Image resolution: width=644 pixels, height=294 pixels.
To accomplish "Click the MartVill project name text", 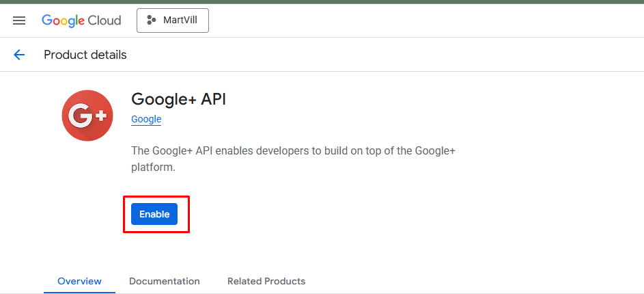I will (x=179, y=21).
